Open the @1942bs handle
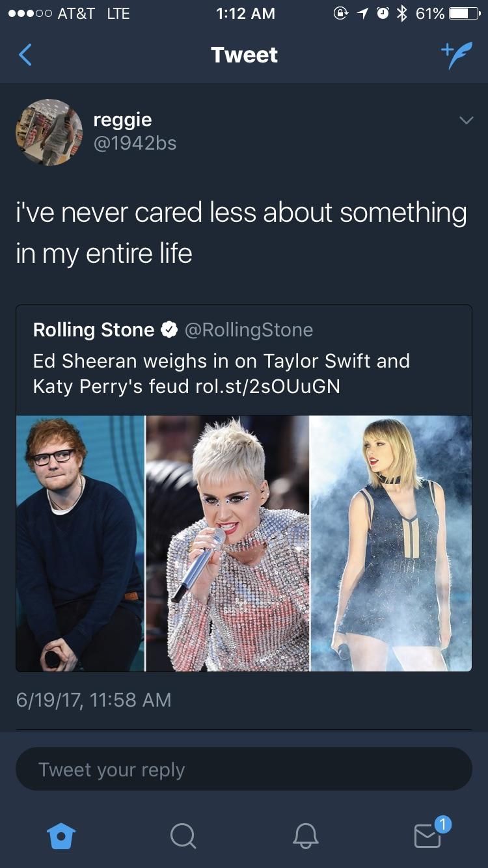The height and width of the screenshot is (868, 488). tap(135, 143)
